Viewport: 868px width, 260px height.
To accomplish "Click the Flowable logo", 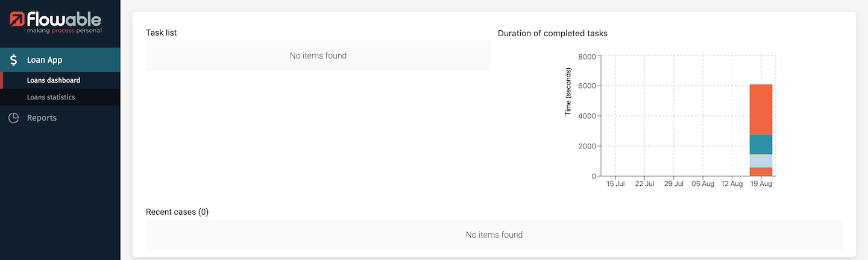I will coord(56,22).
